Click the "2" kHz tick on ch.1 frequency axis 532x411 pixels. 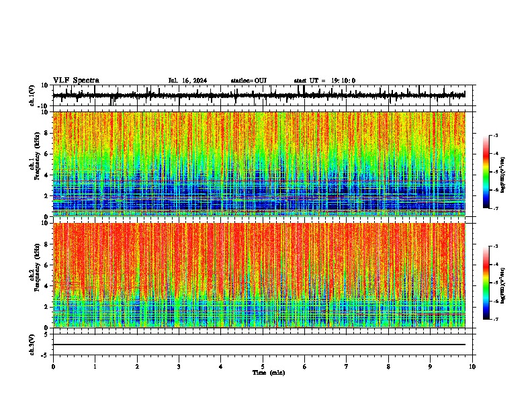click(x=46, y=195)
